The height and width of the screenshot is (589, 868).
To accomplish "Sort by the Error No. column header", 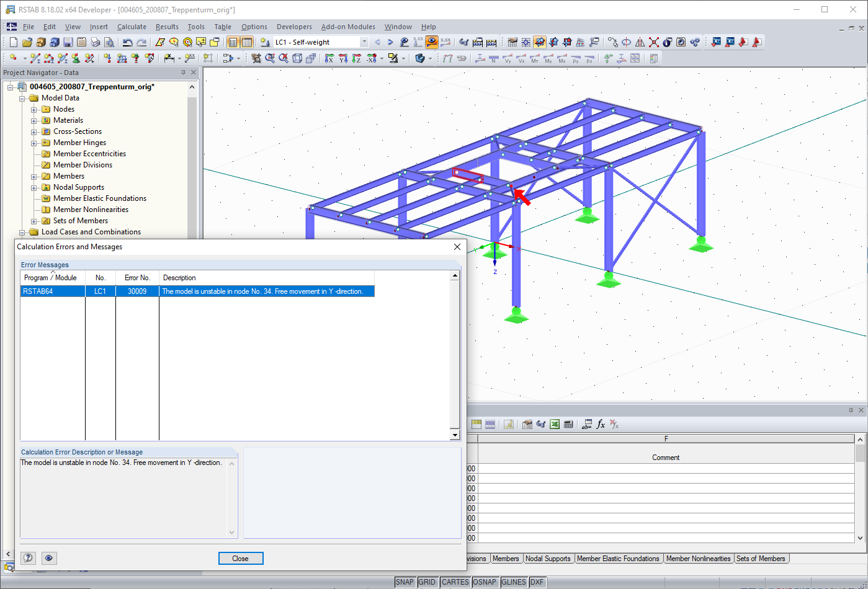I will tap(137, 278).
